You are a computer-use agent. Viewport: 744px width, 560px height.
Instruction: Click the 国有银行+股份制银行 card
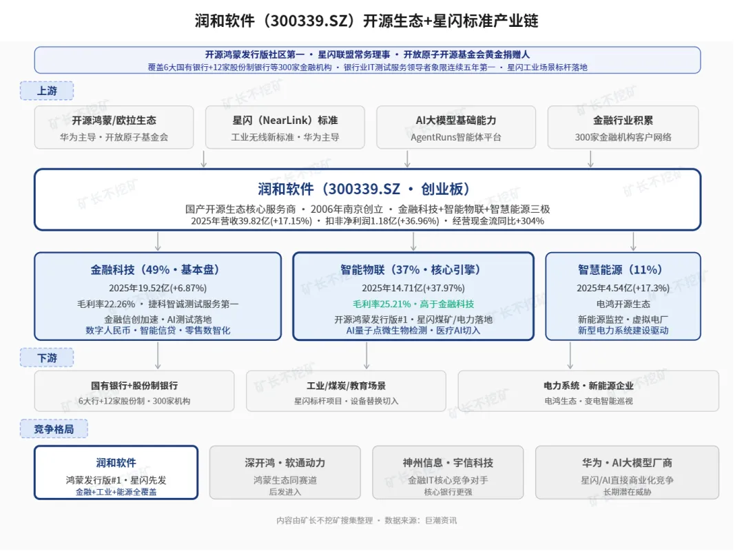134,391
